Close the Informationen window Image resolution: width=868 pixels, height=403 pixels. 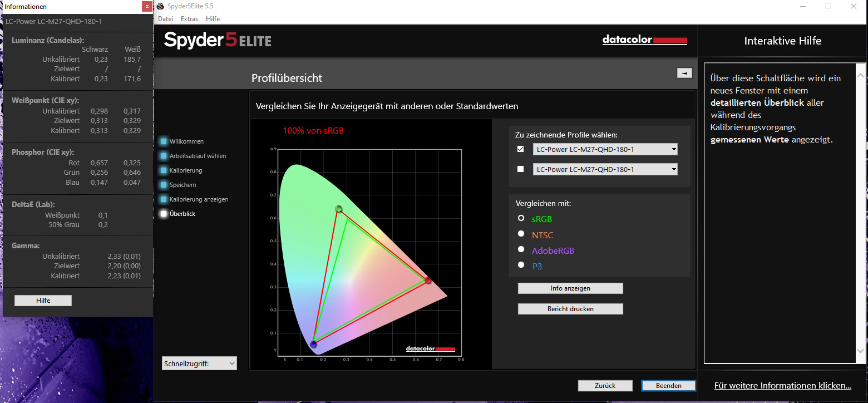tap(146, 6)
